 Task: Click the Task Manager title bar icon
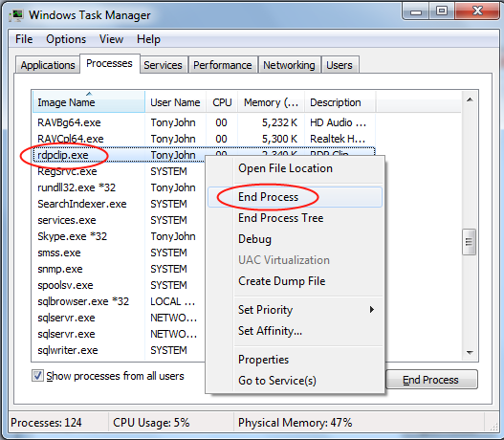point(16,15)
